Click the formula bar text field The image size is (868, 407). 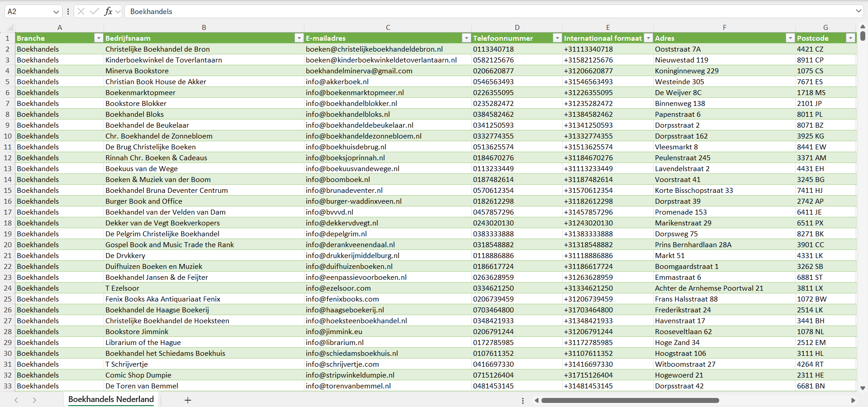[452, 11]
